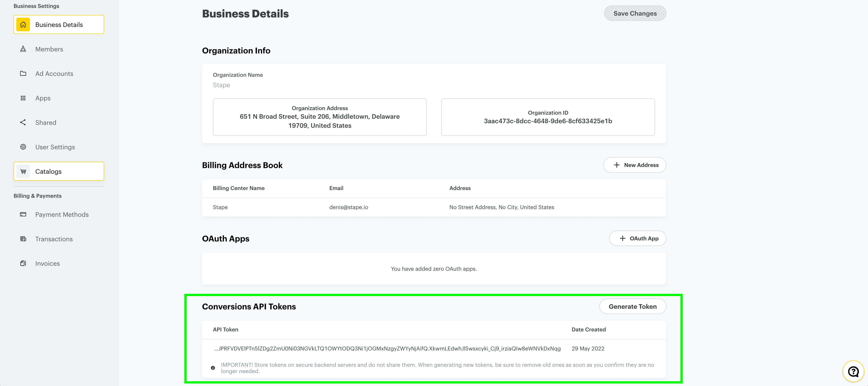Screen dimensions: 868x386
Task: Click the Ad Accounts folder icon
Action: click(x=23, y=73)
